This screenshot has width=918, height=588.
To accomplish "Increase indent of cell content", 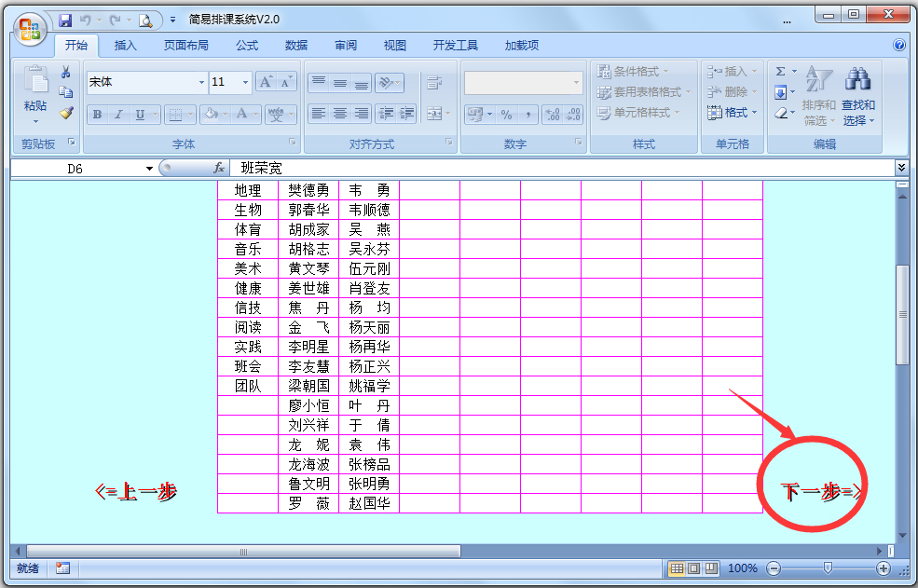I will coord(407,113).
